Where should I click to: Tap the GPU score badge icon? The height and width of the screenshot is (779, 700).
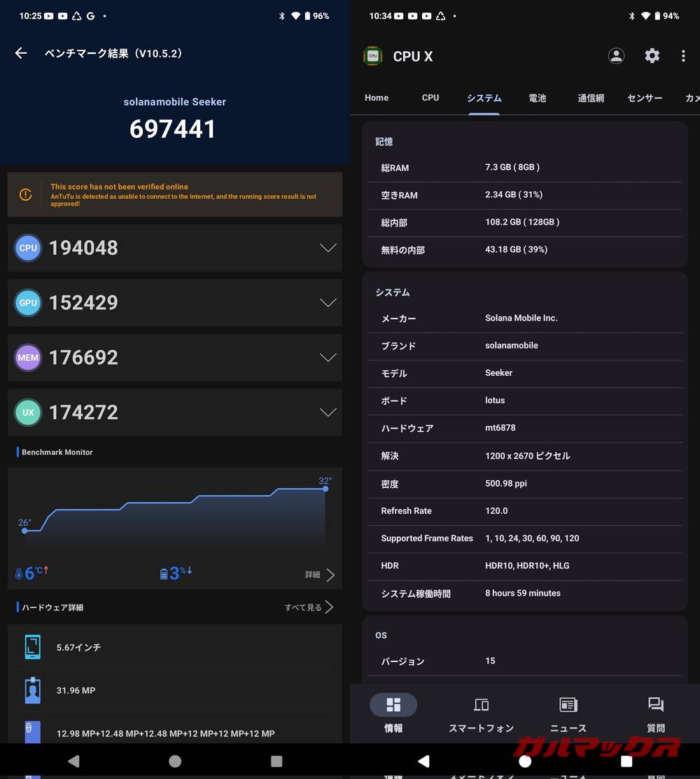(28, 303)
